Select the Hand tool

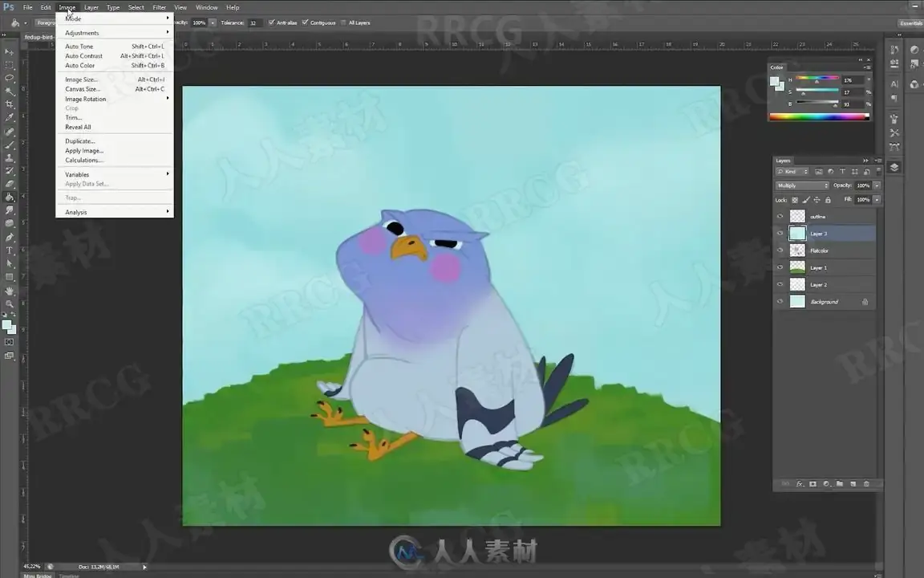coord(10,291)
